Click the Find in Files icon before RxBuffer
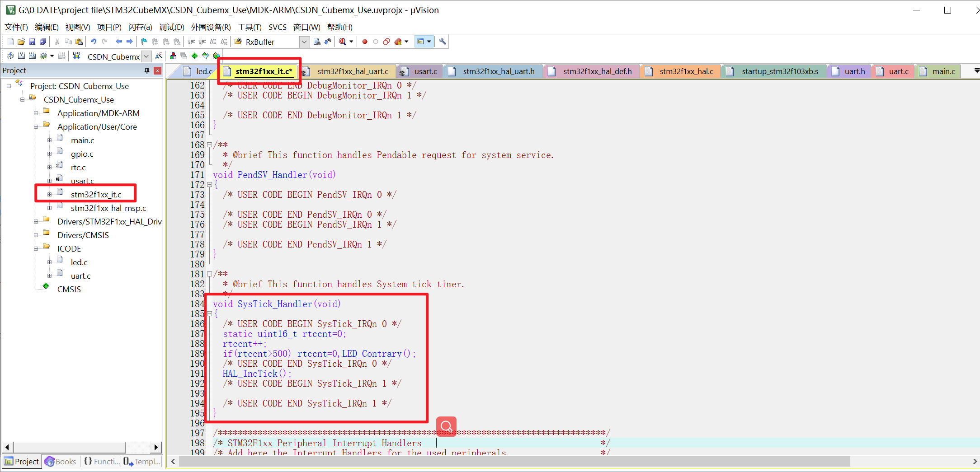This screenshot has height=472, width=980. point(238,42)
